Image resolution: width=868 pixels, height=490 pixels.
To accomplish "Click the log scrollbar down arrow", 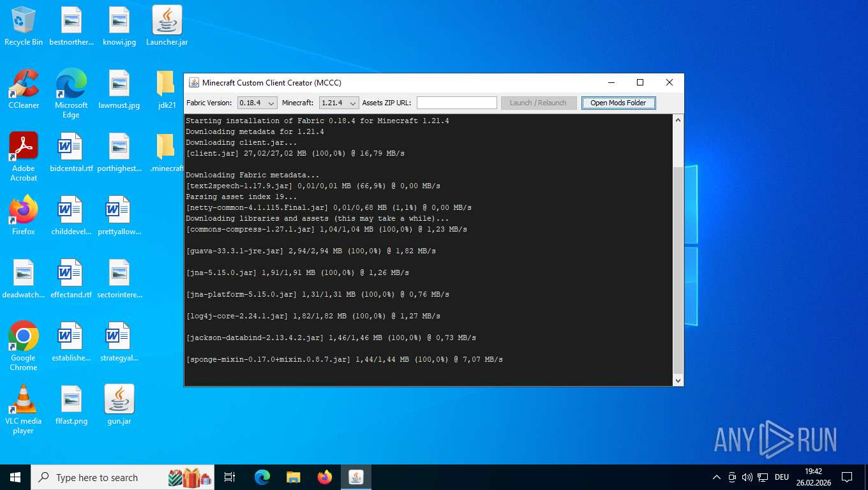I will [x=678, y=380].
